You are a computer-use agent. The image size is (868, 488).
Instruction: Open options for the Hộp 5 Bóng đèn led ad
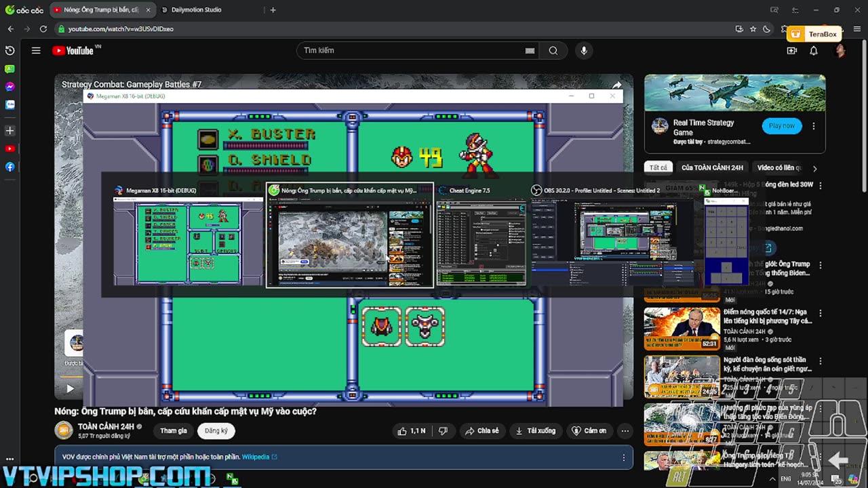821,185
